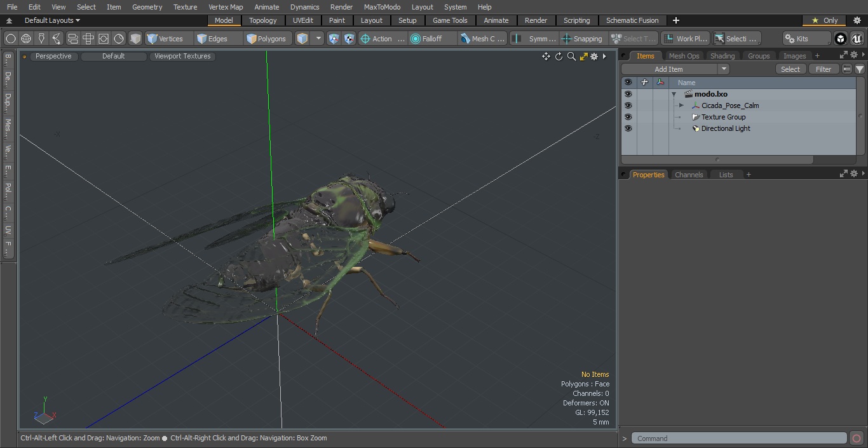Open the MaxToModo menu
The image size is (868, 448).
382,7
